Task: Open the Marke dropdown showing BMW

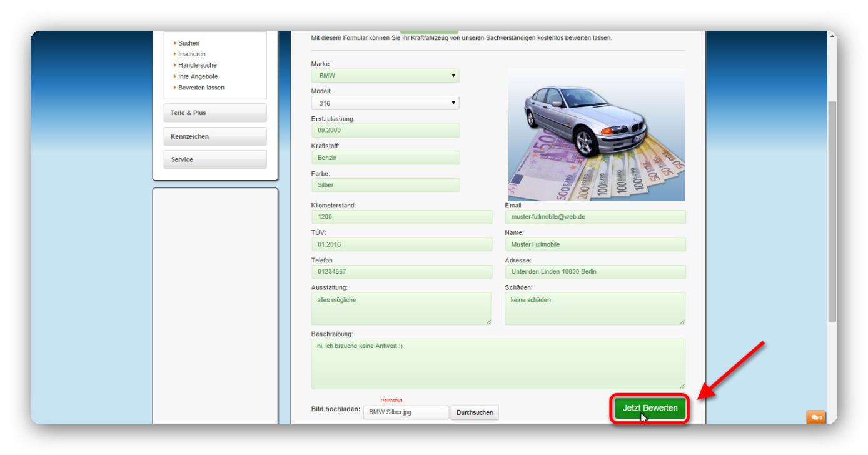Action: pyautogui.click(x=385, y=76)
